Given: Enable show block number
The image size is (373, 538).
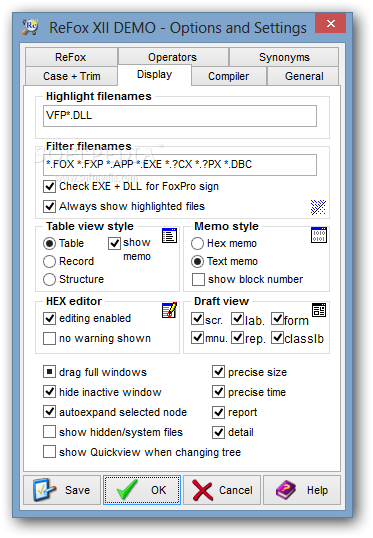Looking at the screenshot, I should (x=198, y=279).
